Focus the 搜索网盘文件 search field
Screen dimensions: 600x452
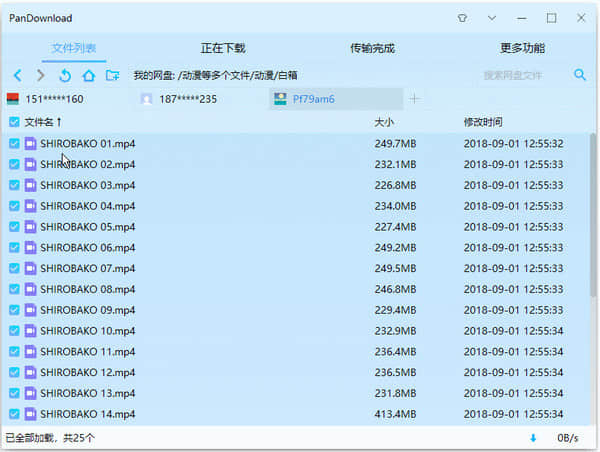(x=513, y=75)
